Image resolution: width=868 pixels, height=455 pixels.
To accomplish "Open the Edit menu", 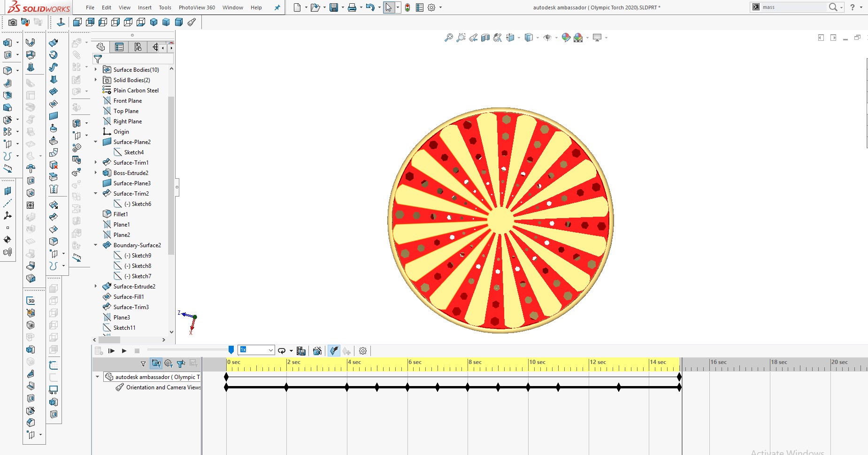I will point(107,8).
